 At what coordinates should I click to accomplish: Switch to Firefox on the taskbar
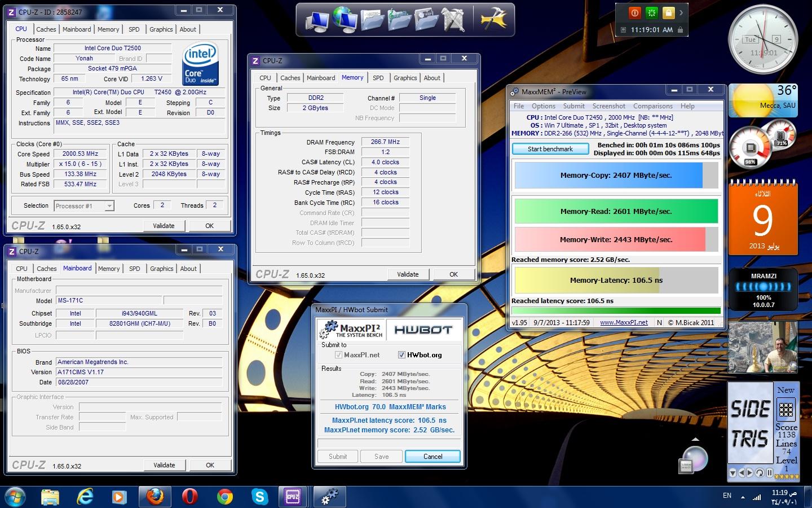[155, 496]
